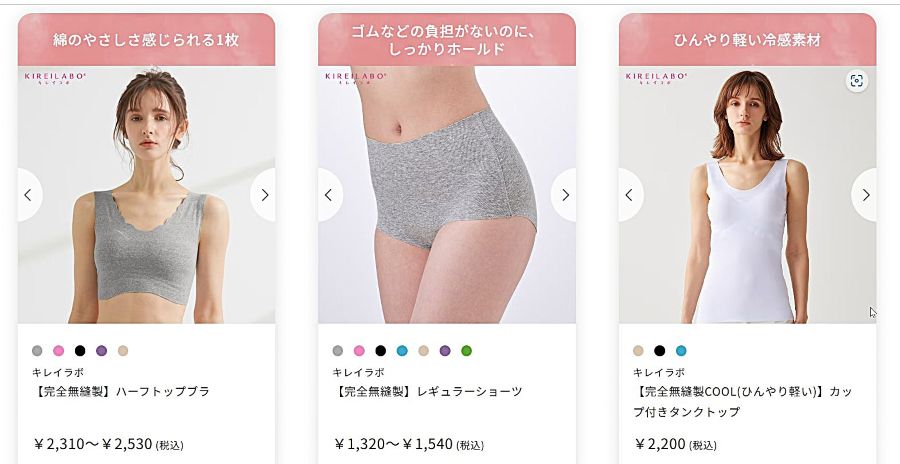Open the カップ付きタンクトップ product title
This screenshot has height=464, width=900.
[743, 402]
